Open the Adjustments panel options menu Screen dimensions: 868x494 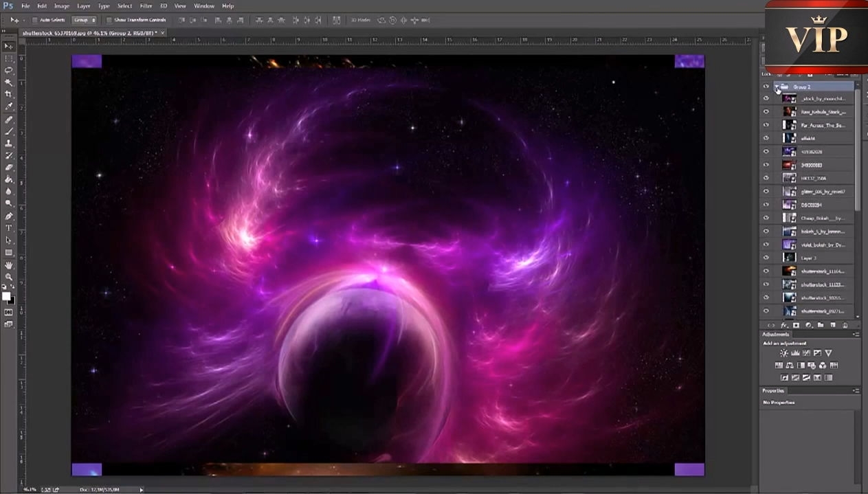(x=856, y=335)
